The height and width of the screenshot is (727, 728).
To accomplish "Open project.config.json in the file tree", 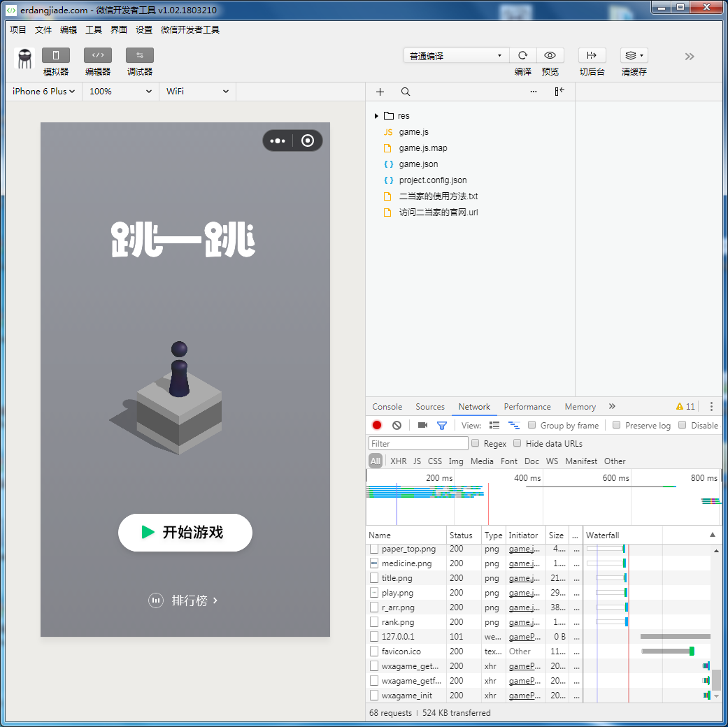I will [433, 180].
